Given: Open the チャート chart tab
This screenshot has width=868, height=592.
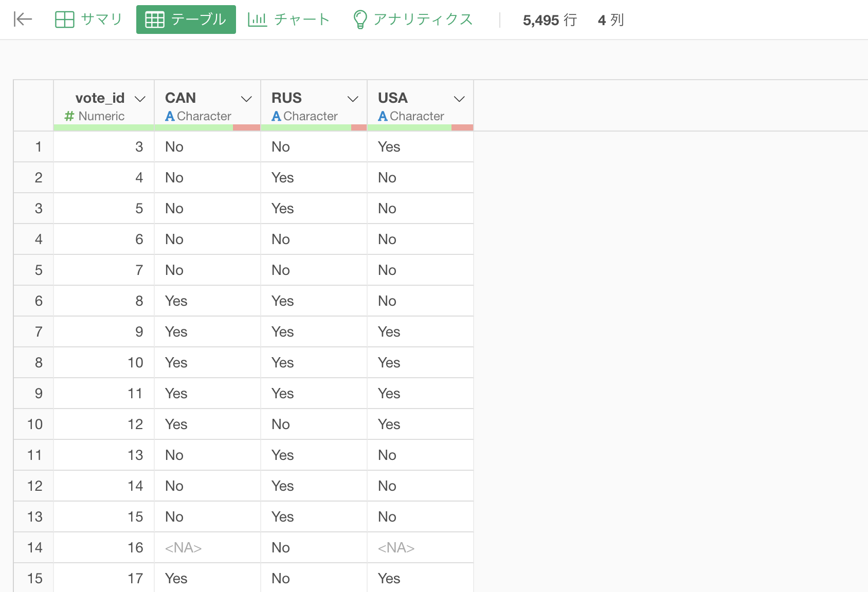Looking at the screenshot, I should click(x=288, y=20).
